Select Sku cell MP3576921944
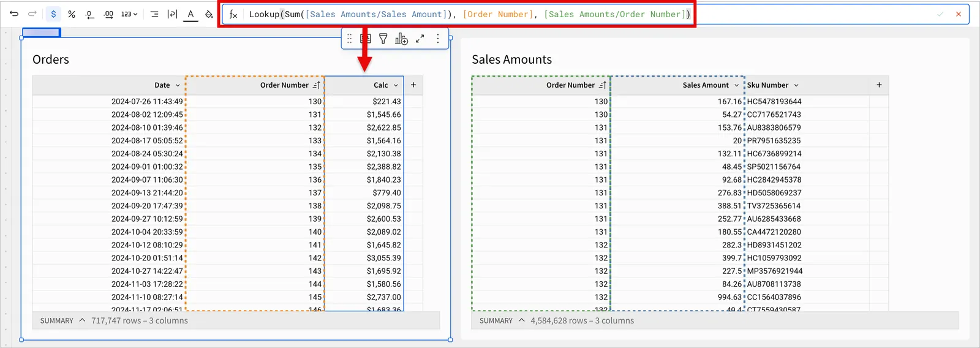Viewport: 980px width, 348px height. click(x=807, y=271)
